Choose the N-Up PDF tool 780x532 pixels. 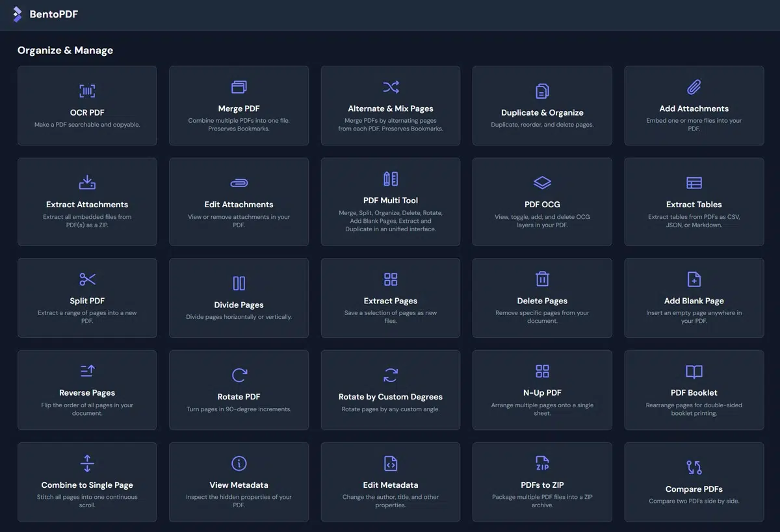(x=542, y=390)
